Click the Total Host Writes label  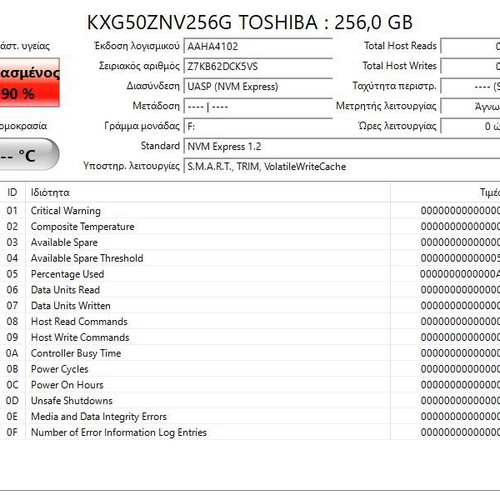[x=399, y=66]
